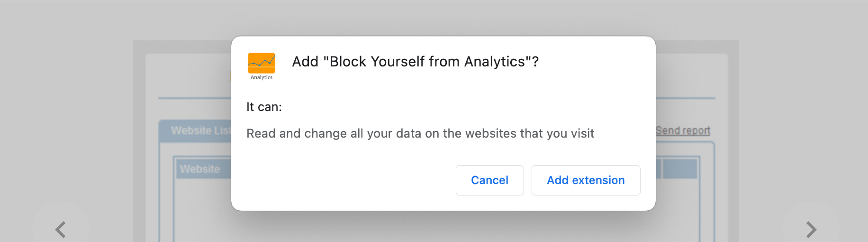The height and width of the screenshot is (242, 868).
Task: Click the blue line graph inside the extension icon
Action: pos(262,62)
